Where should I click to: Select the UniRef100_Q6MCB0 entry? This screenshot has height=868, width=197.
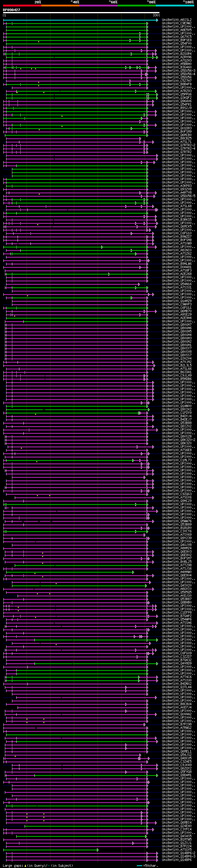coord(177,135)
